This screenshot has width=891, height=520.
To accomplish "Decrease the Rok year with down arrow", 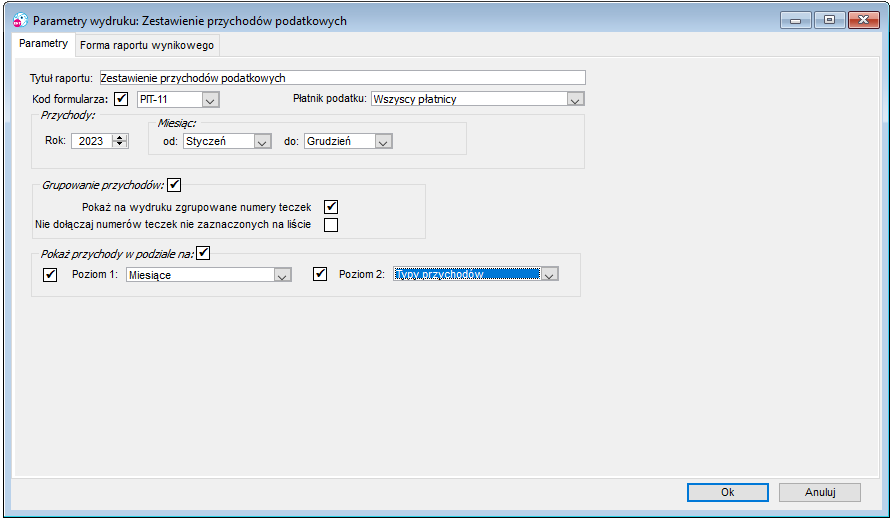I will [119, 144].
